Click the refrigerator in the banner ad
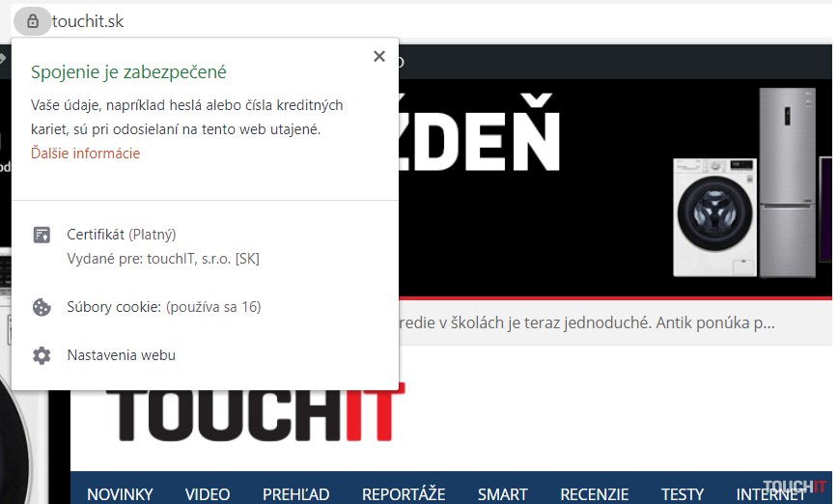The height and width of the screenshot is (504, 838). (x=787, y=182)
